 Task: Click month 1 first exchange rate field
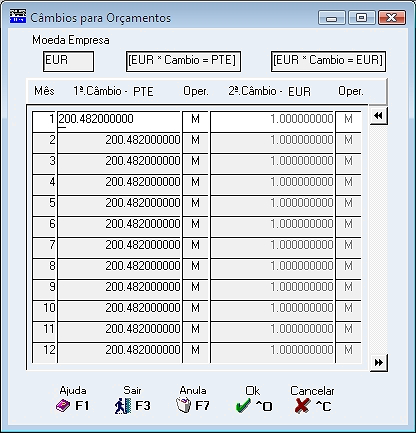[x=119, y=121]
